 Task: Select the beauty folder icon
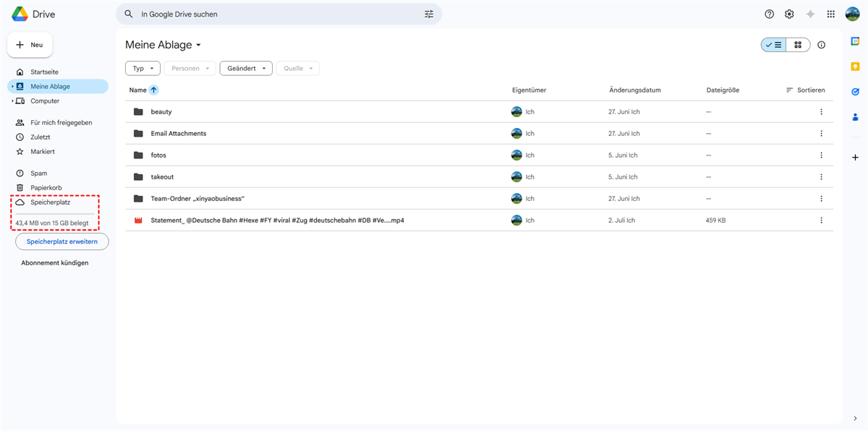138,112
